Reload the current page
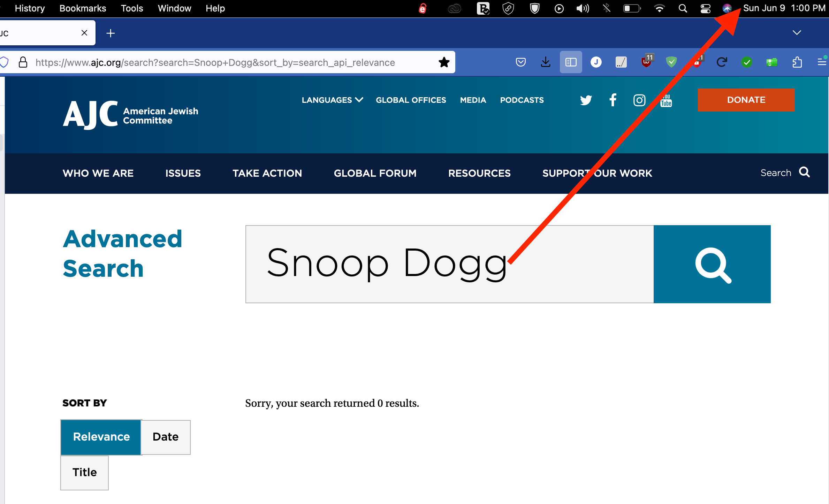The image size is (829, 504). pos(721,62)
